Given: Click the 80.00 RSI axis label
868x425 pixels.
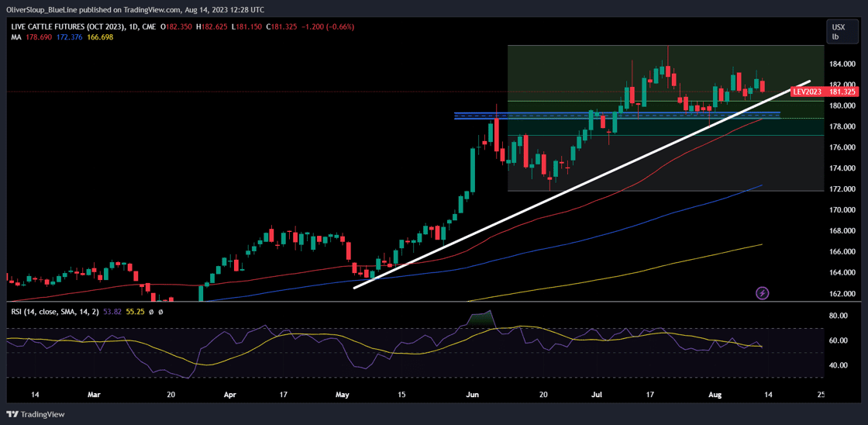Looking at the screenshot, I should pyautogui.click(x=838, y=316).
